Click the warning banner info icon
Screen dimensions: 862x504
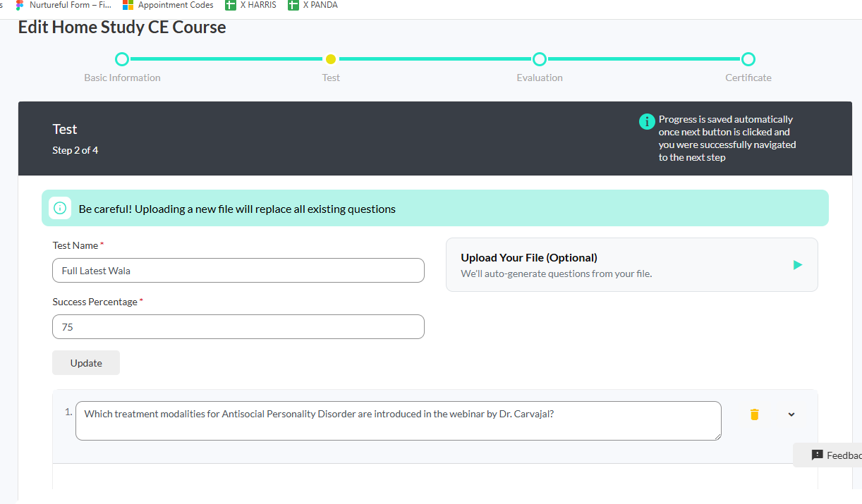(60, 209)
